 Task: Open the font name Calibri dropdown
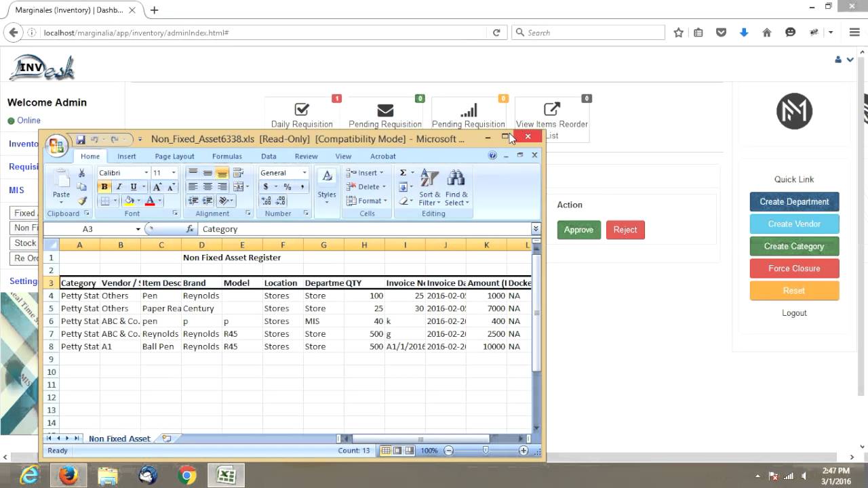click(x=145, y=173)
